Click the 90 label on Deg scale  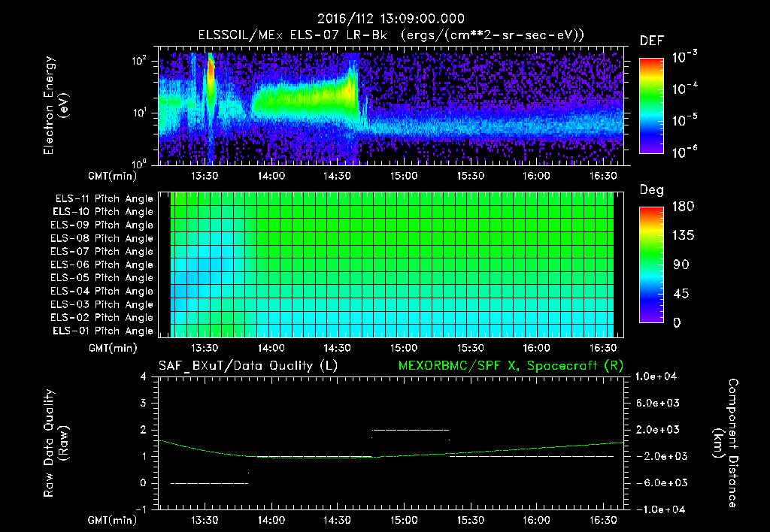681,265
